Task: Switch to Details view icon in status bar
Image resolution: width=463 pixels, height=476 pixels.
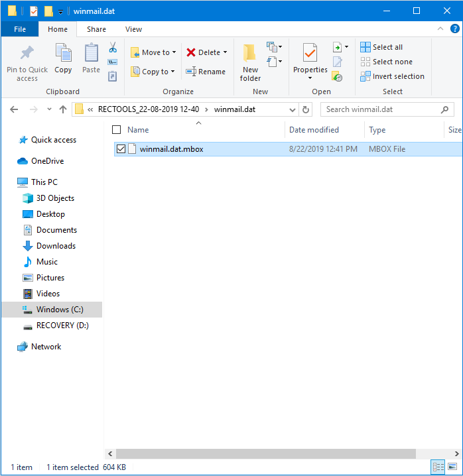Action: tap(438, 467)
